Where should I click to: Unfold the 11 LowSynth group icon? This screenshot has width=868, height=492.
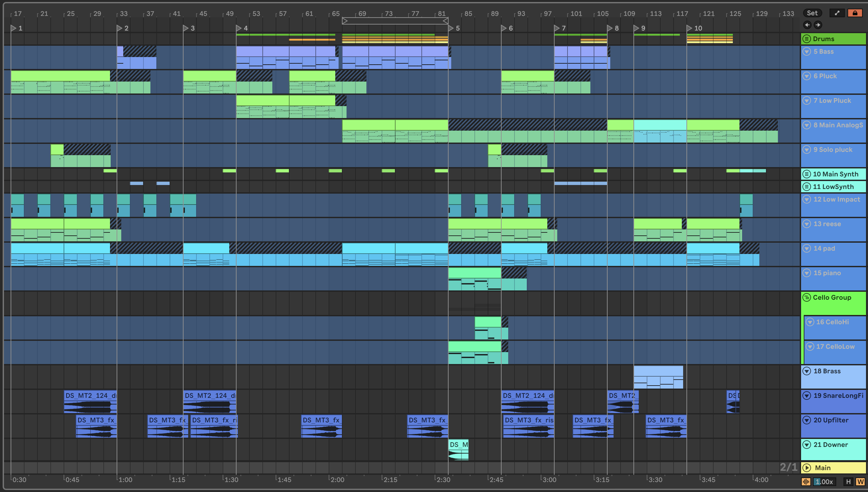coord(806,187)
